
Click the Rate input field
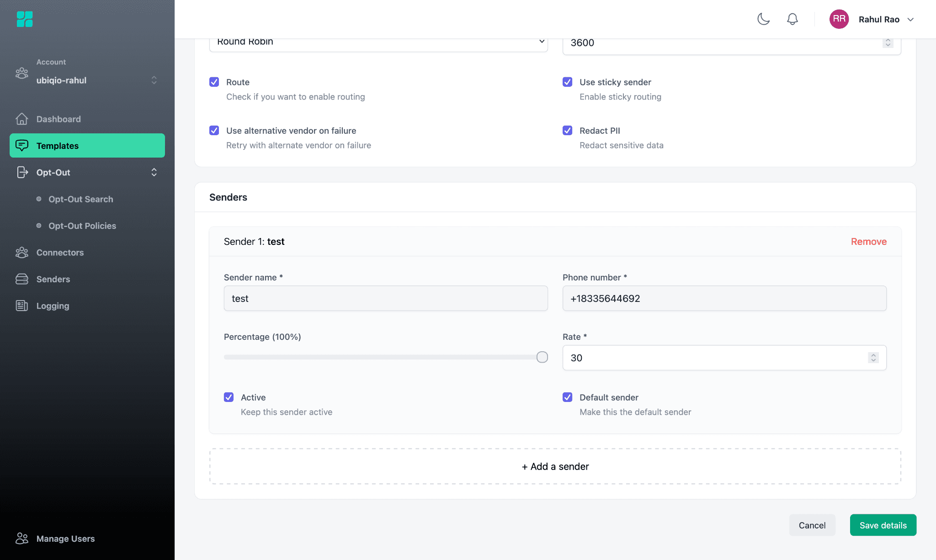[x=715, y=358]
